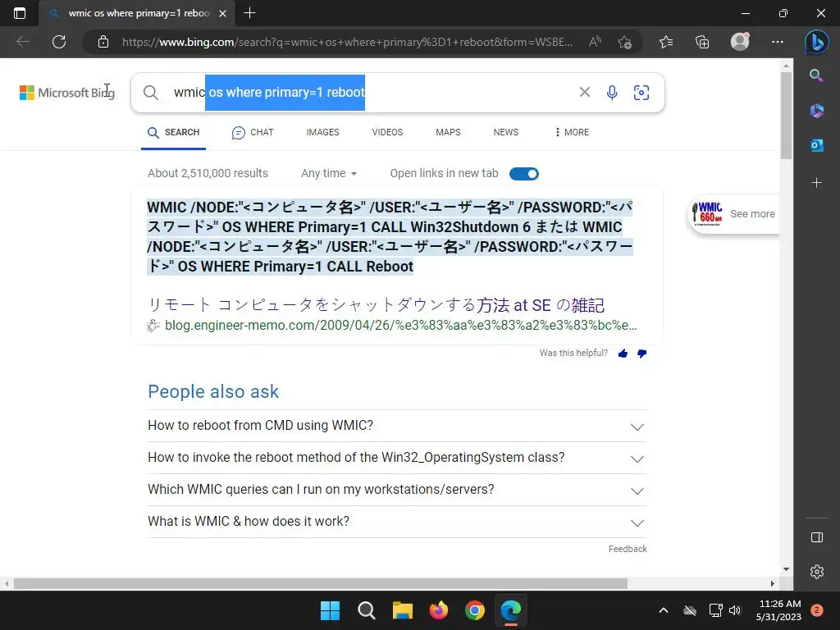Open File Explorer from the taskbar
Viewport: 840px width, 630px height.
(402, 610)
